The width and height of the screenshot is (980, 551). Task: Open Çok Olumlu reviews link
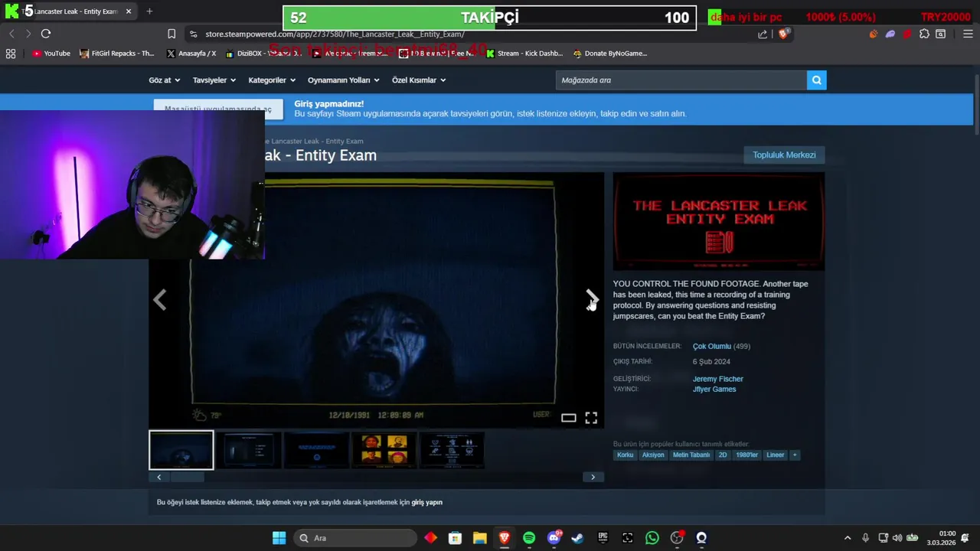[712, 346]
